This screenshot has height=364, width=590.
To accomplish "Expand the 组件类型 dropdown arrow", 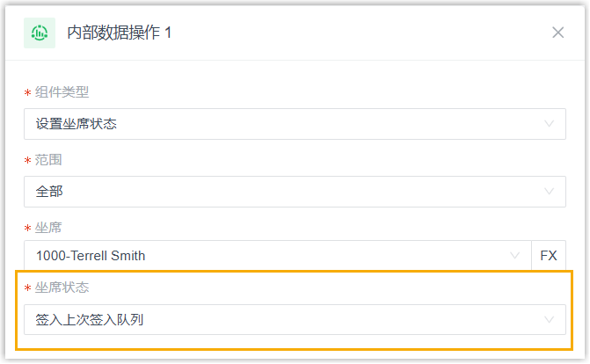I will 550,124.
